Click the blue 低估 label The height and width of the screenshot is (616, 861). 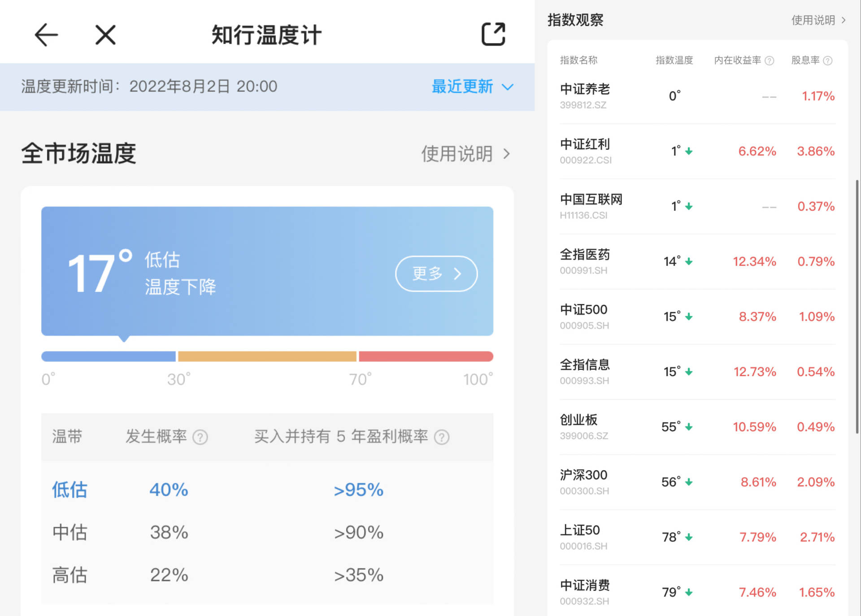69,490
